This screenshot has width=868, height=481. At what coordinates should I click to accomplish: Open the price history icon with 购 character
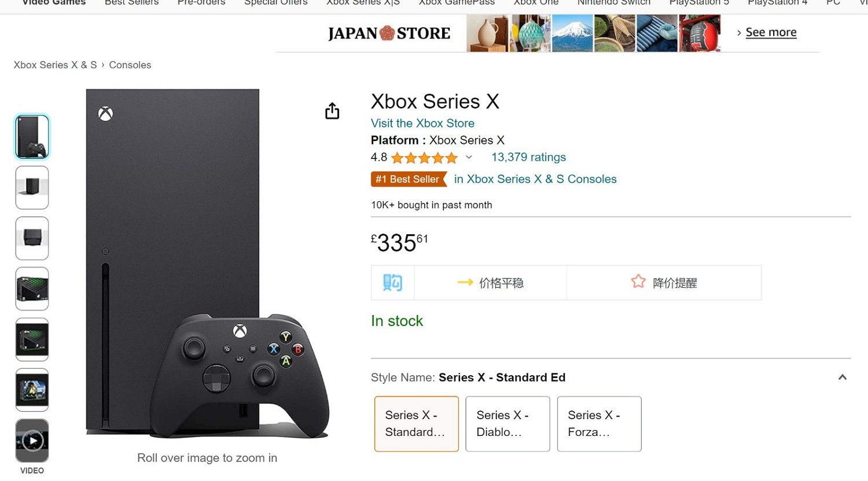(x=392, y=282)
